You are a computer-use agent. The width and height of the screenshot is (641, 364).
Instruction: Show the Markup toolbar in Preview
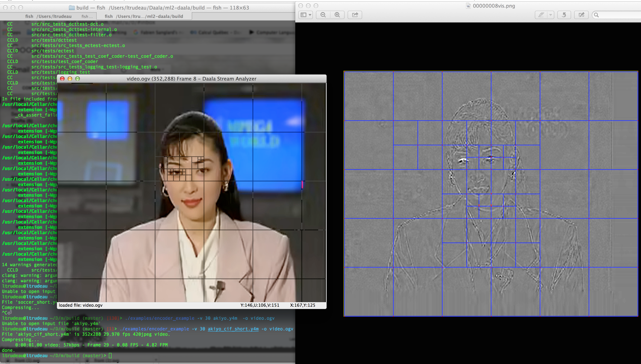[x=581, y=15]
